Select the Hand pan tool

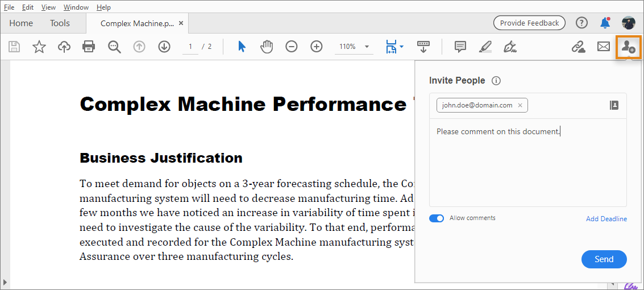[x=267, y=47]
